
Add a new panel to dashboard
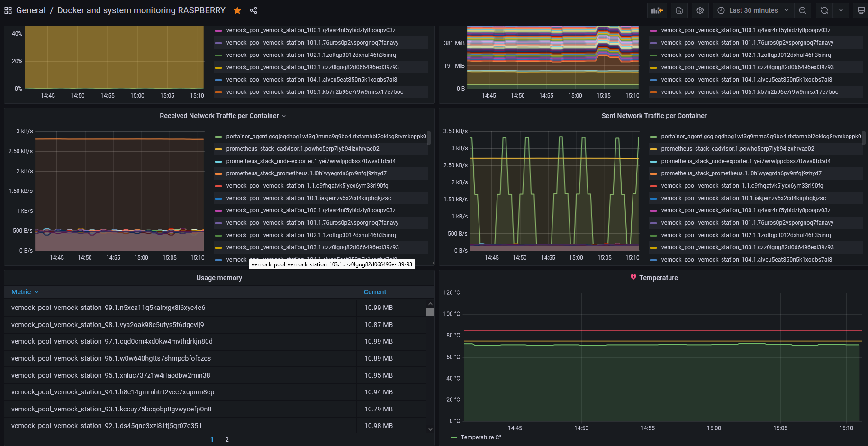pos(657,10)
